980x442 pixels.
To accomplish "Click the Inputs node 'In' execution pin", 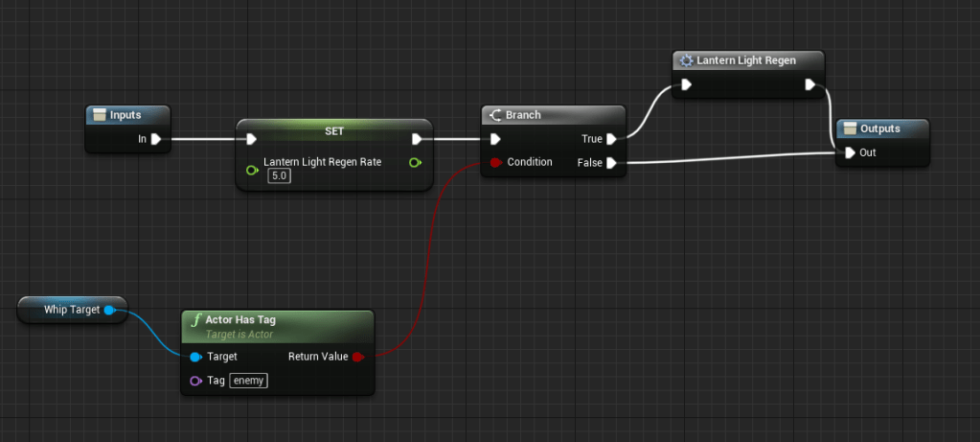I will tap(156, 139).
